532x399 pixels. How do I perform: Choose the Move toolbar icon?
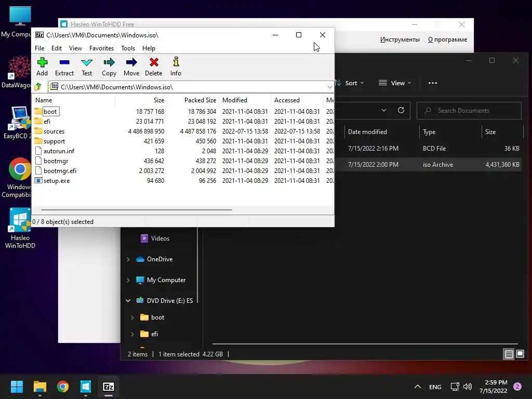131,66
